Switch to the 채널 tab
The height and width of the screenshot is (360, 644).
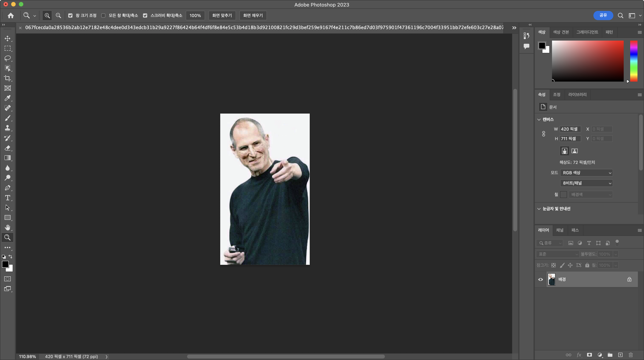559,230
